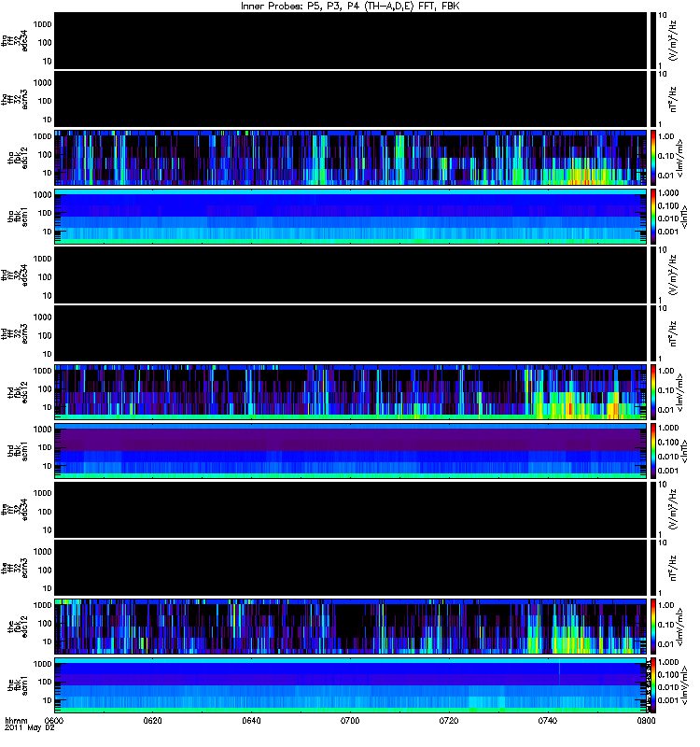Click the 'thd fbk edc12' y-axis title
The width and height of the screenshot is (700, 747).
click(x=18, y=391)
